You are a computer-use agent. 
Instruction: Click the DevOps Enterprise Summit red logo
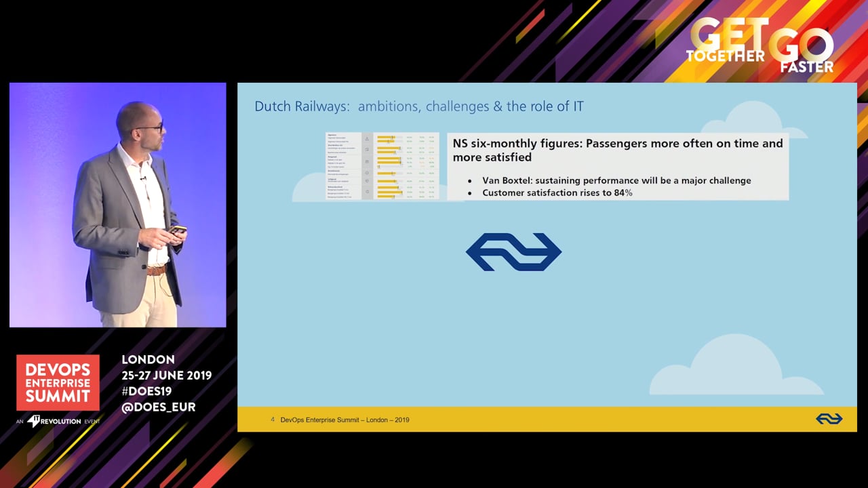click(x=58, y=383)
